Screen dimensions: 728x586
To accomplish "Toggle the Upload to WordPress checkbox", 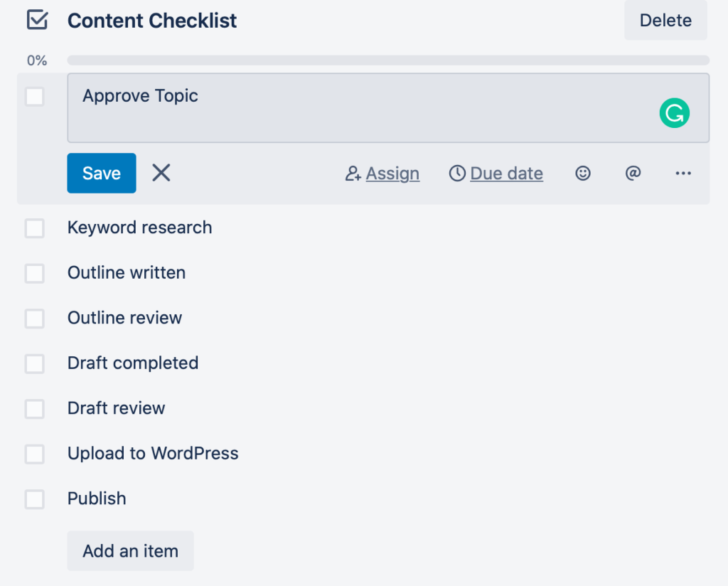I will point(35,454).
